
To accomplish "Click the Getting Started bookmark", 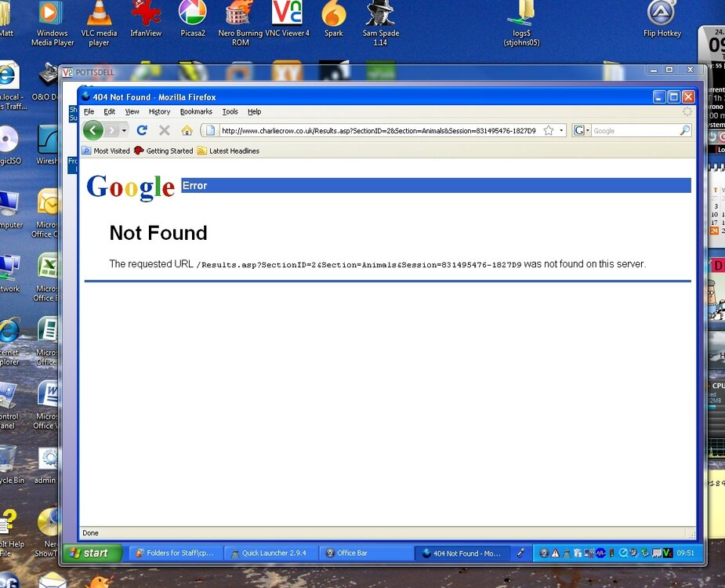I will coord(163,151).
